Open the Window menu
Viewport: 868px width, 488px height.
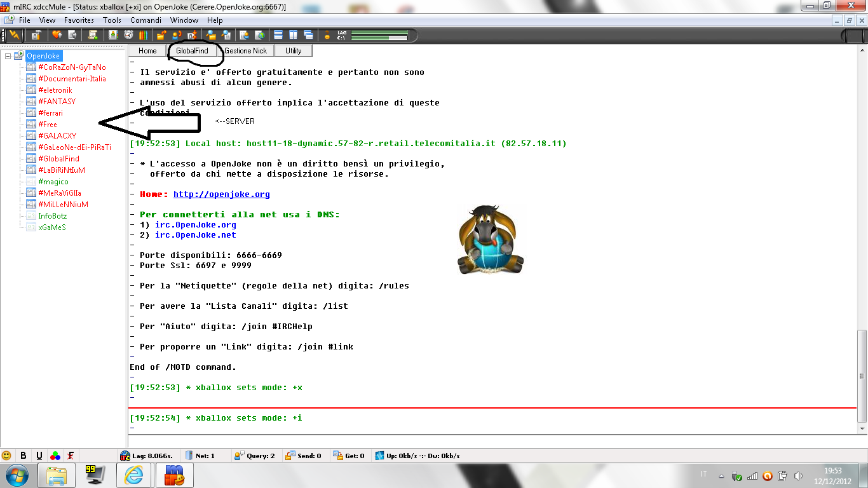(x=184, y=20)
